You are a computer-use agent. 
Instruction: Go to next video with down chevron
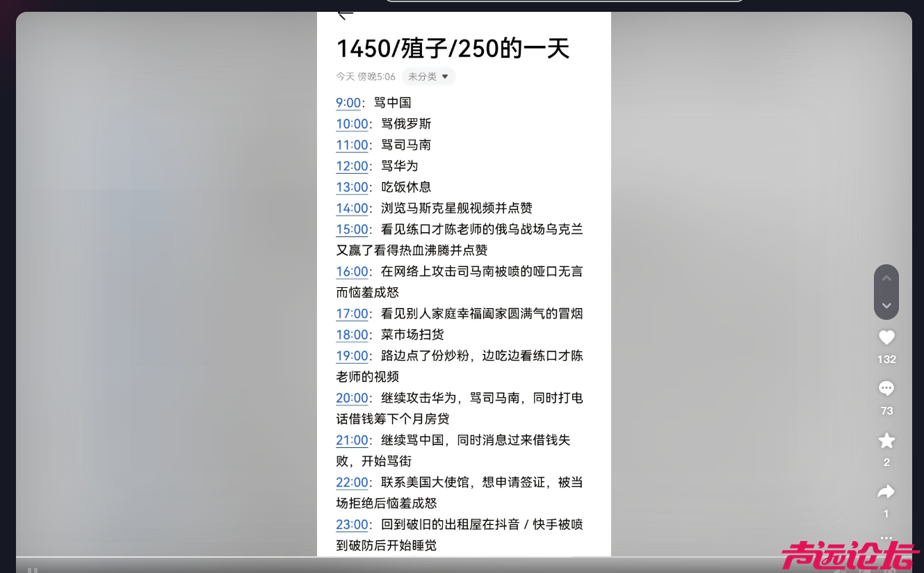[x=886, y=305]
